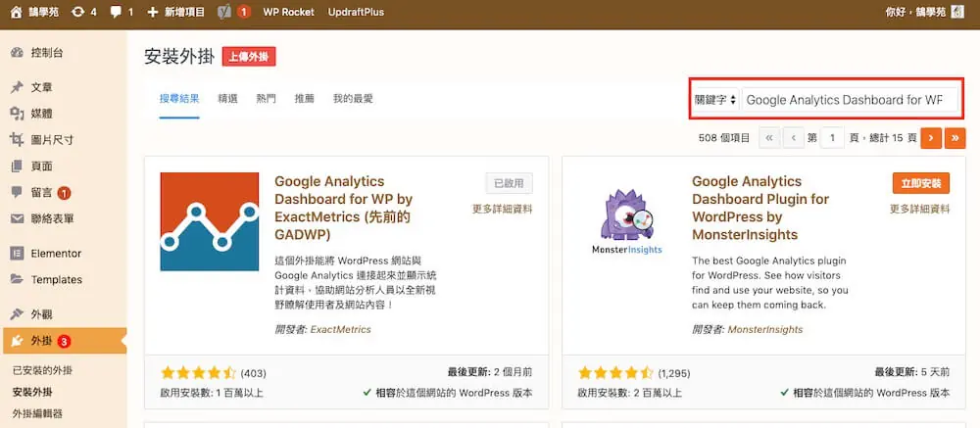980x428 pixels.
Task: Open WP Rocket in the admin bar
Action: (x=289, y=12)
